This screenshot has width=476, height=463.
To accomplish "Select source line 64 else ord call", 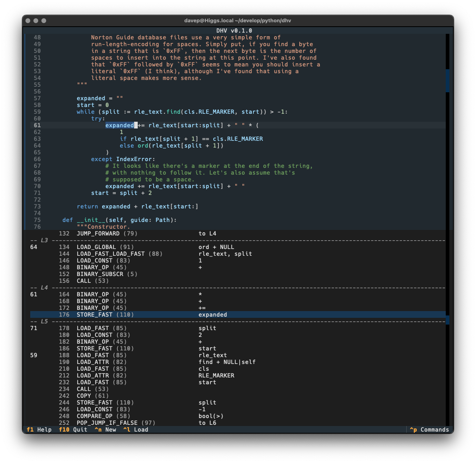I will point(238,146).
